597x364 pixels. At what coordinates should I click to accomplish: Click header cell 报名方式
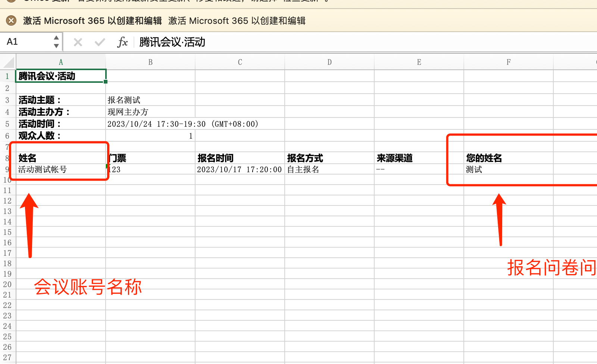tap(329, 158)
